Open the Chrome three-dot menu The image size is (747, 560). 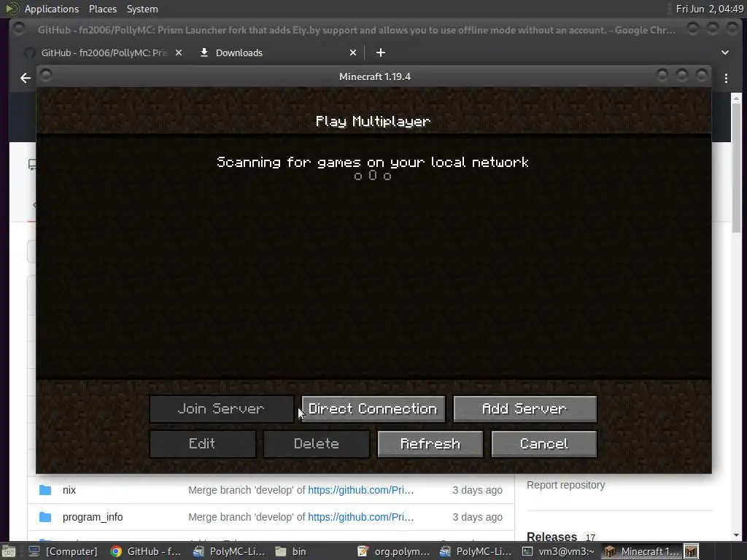click(x=726, y=78)
